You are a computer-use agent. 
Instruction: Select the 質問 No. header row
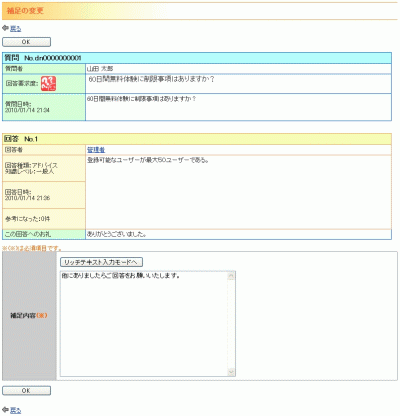coord(197,58)
